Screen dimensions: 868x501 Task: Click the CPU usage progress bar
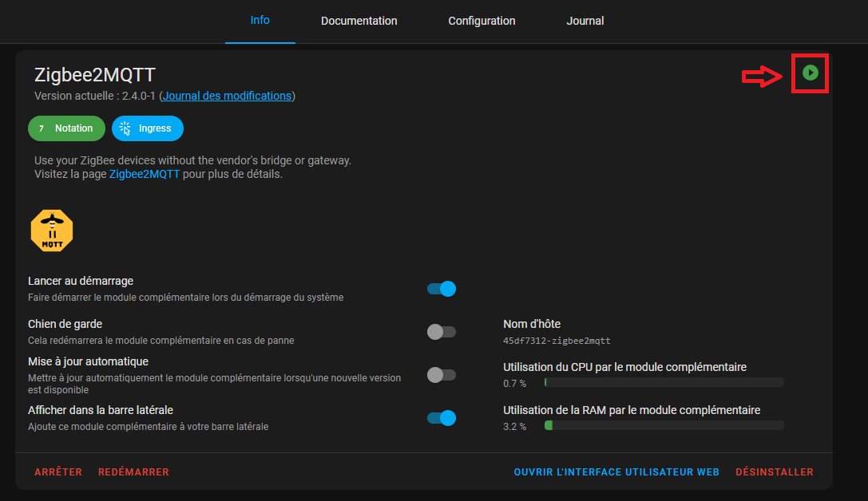664,383
